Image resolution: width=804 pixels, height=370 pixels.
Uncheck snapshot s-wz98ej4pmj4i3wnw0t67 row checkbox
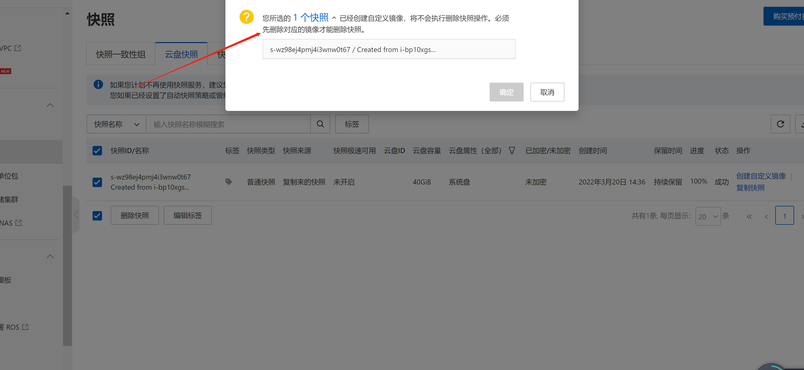(97, 182)
